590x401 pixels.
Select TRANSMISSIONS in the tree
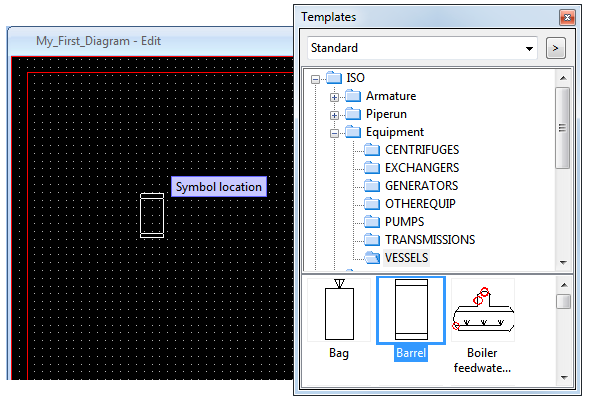tap(430, 240)
